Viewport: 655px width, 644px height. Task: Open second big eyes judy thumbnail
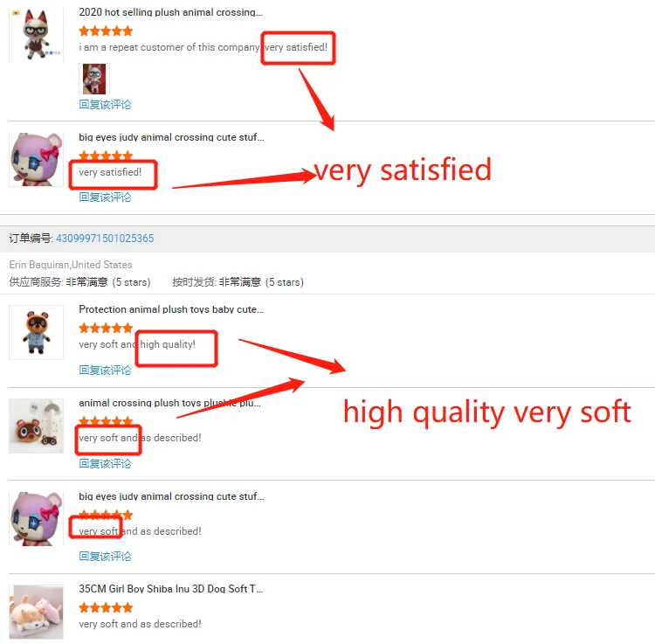(x=37, y=519)
